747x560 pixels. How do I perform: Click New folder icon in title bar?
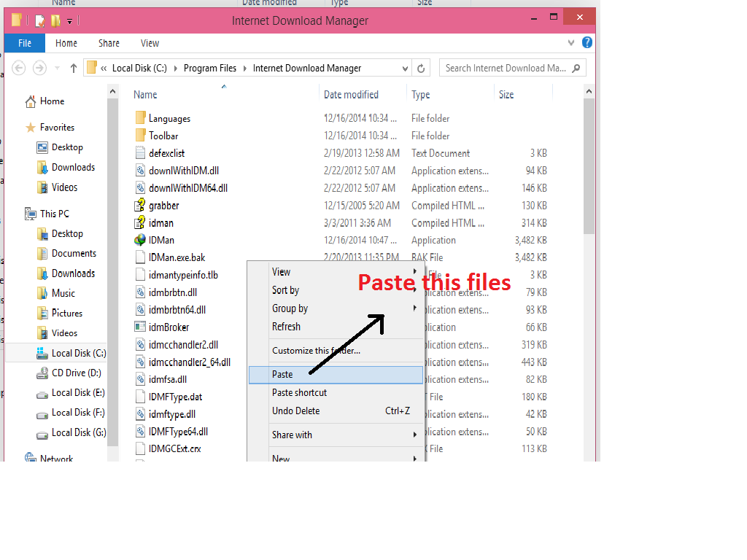(x=55, y=20)
